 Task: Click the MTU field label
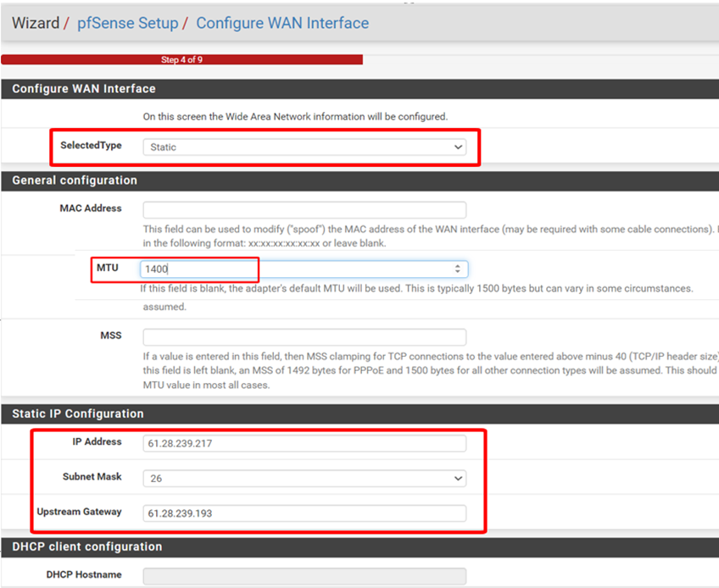tap(108, 268)
